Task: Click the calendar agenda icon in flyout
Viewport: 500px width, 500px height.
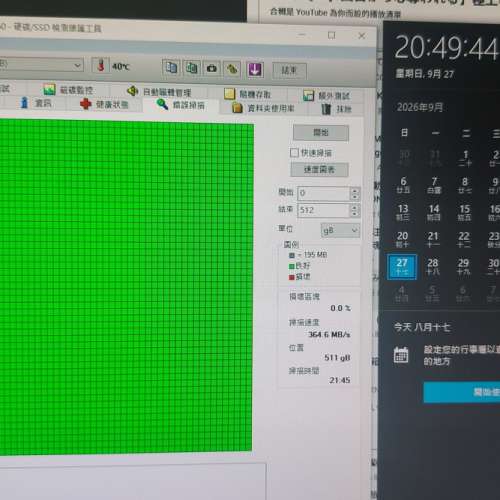Action: click(401, 355)
